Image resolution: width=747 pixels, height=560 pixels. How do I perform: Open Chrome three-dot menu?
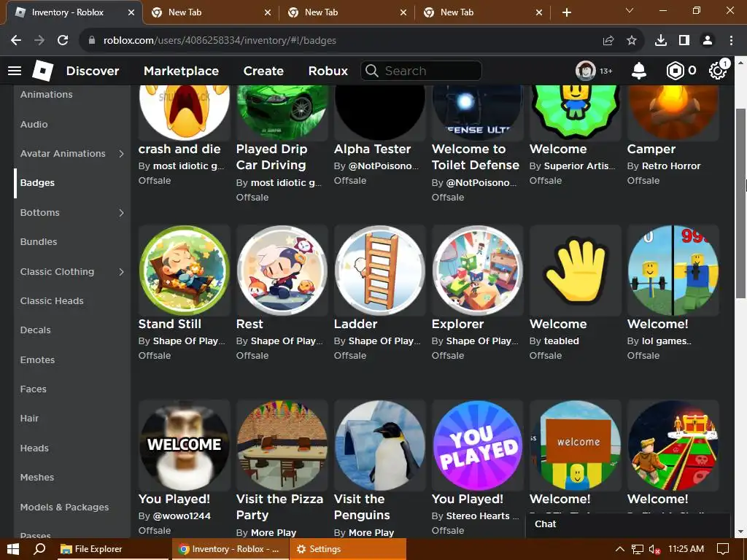pyautogui.click(x=731, y=41)
